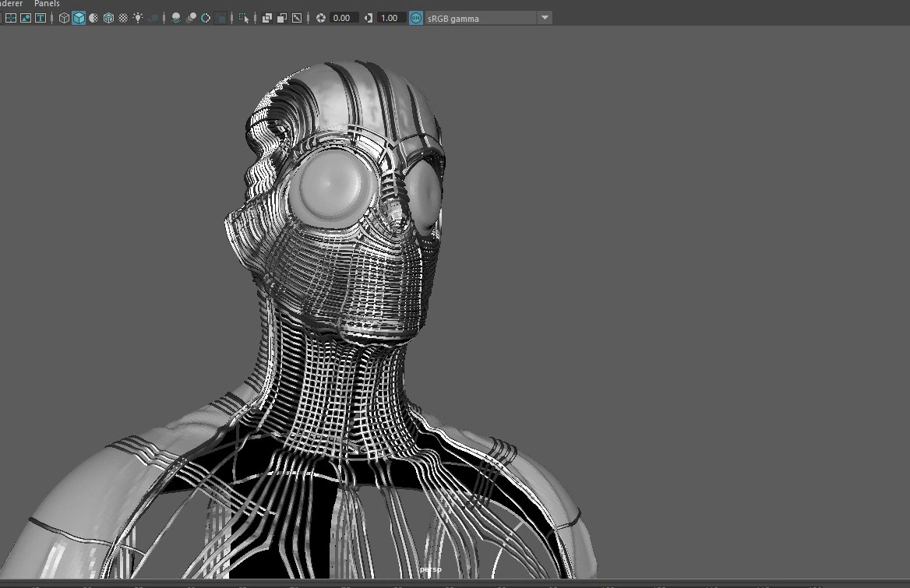Enable wireframe on shaded cube icon
Screen dimensions: 910x588
tap(108, 18)
